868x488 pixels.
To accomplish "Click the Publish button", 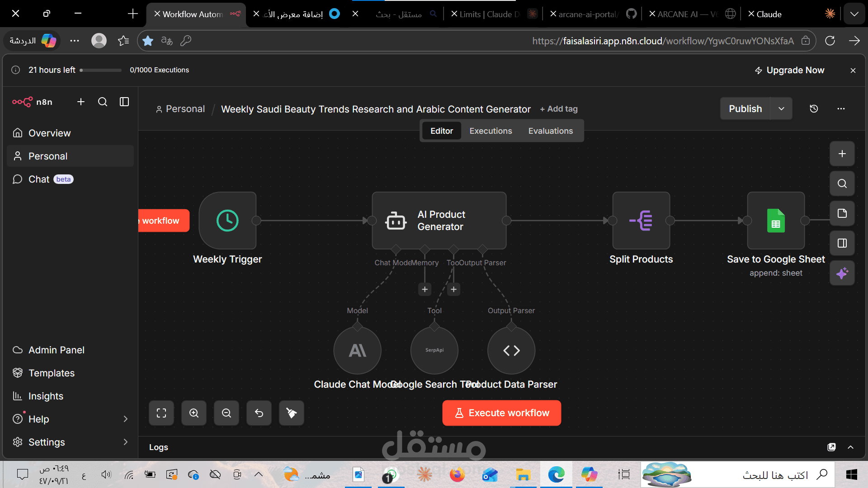I will click(745, 108).
